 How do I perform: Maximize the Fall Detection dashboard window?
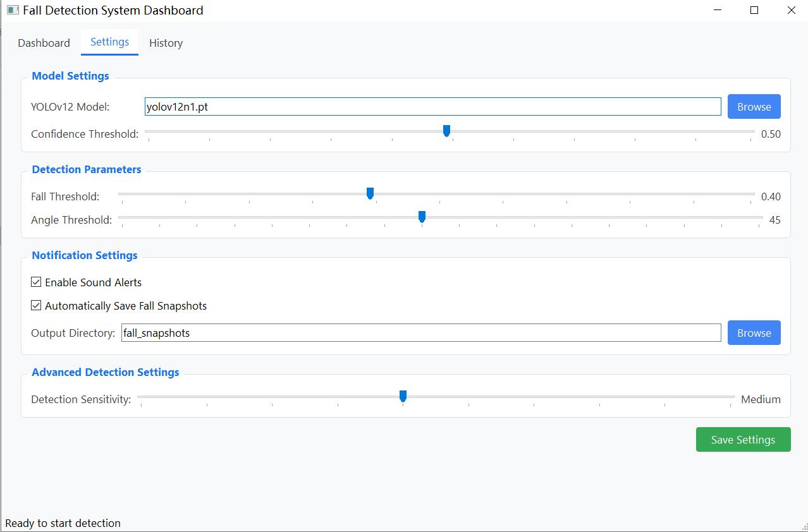(754, 10)
